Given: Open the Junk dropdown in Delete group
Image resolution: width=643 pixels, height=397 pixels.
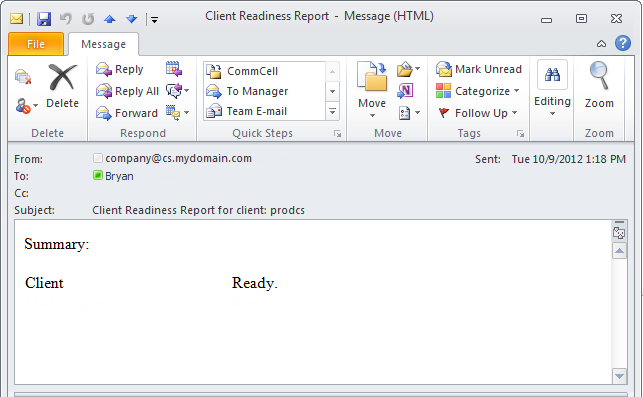Looking at the screenshot, I should click(26, 106).
